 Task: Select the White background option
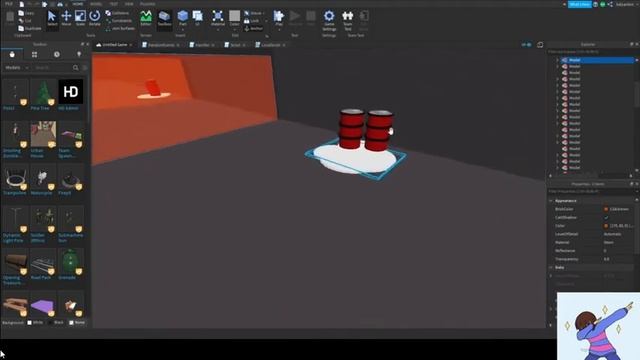[35, 322]
